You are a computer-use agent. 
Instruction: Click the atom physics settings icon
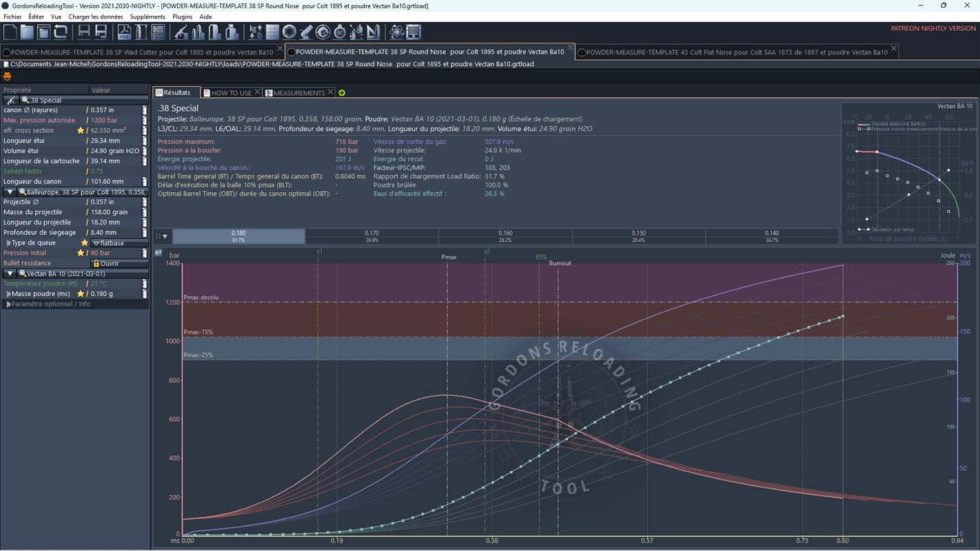[x=397, y=32]
